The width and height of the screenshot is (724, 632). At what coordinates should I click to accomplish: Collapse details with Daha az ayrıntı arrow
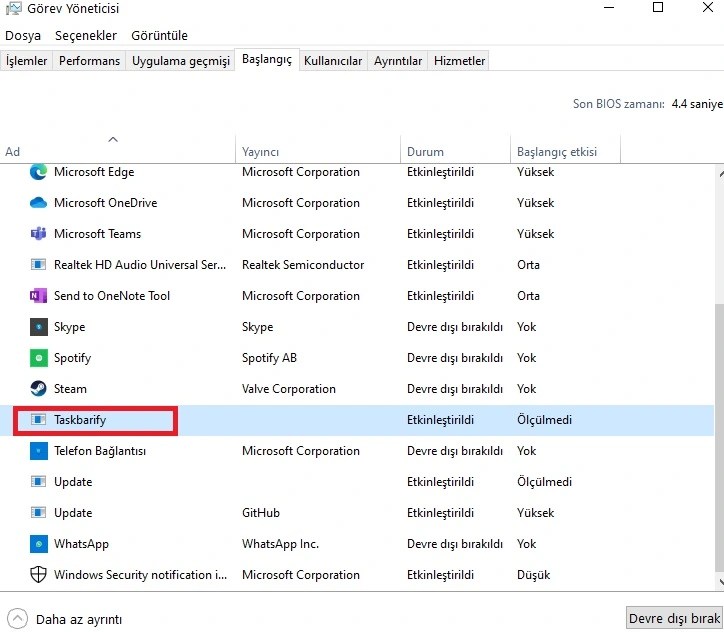pos(18,619)
